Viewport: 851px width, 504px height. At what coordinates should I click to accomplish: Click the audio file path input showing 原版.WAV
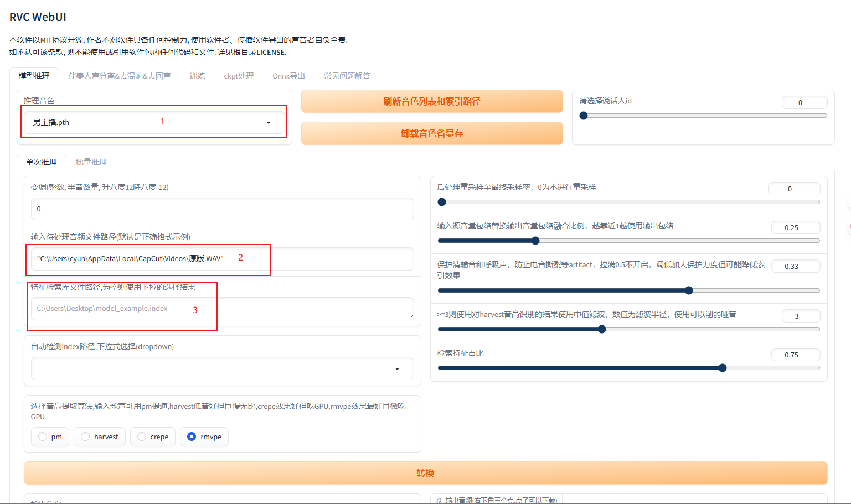coord(221,258)
